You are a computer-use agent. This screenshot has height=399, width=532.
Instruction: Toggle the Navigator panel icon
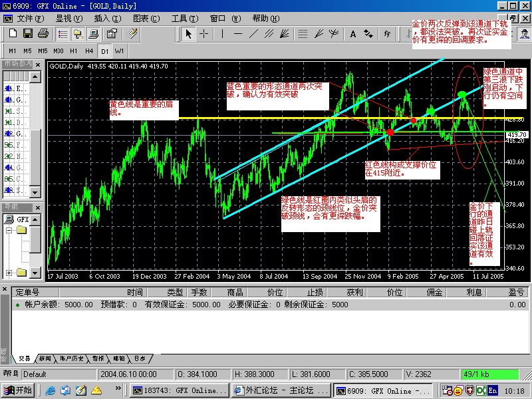coord(78,34)
